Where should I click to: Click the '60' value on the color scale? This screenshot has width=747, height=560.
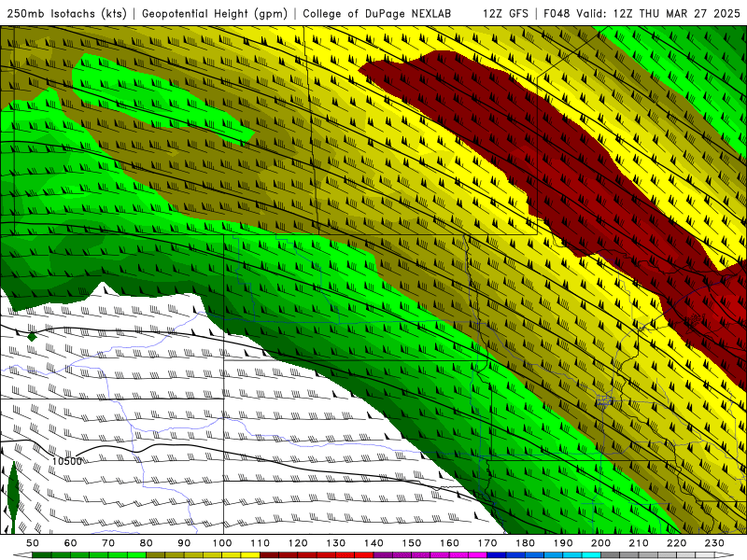71,543
